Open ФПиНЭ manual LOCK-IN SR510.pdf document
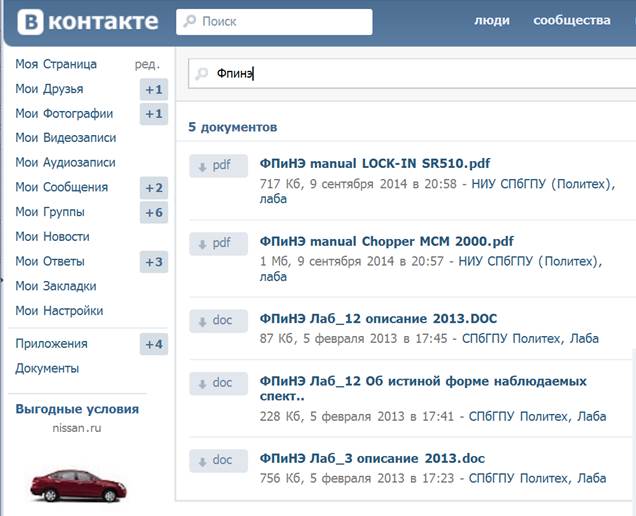Image resolution: width=636 pixels, height=516 pixels. coord(375,163)
